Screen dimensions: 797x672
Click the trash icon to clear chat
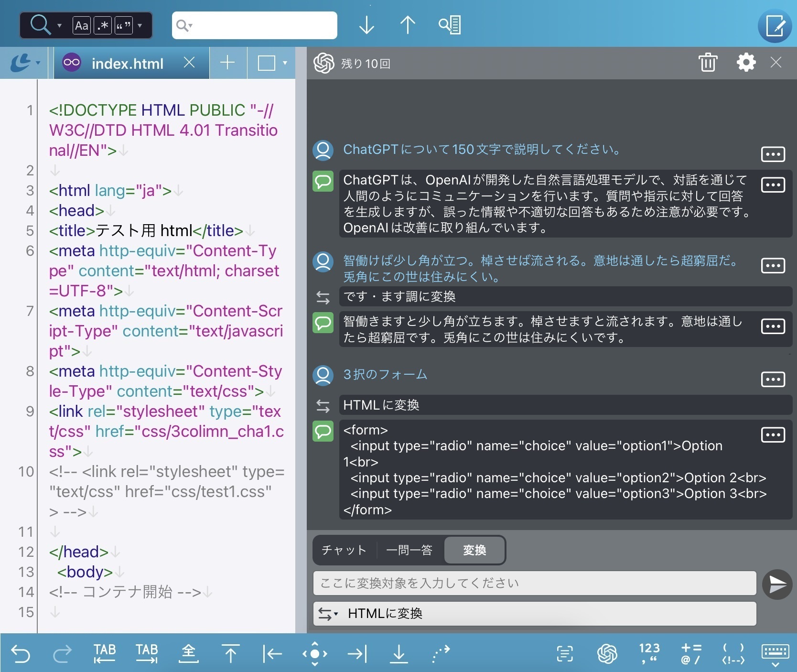(x=708, y=63)
